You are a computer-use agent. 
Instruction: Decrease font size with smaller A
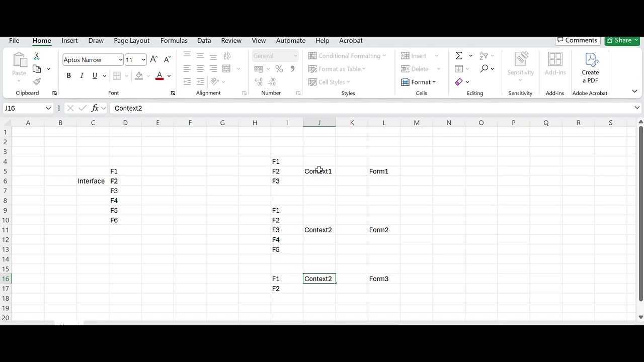168,60
